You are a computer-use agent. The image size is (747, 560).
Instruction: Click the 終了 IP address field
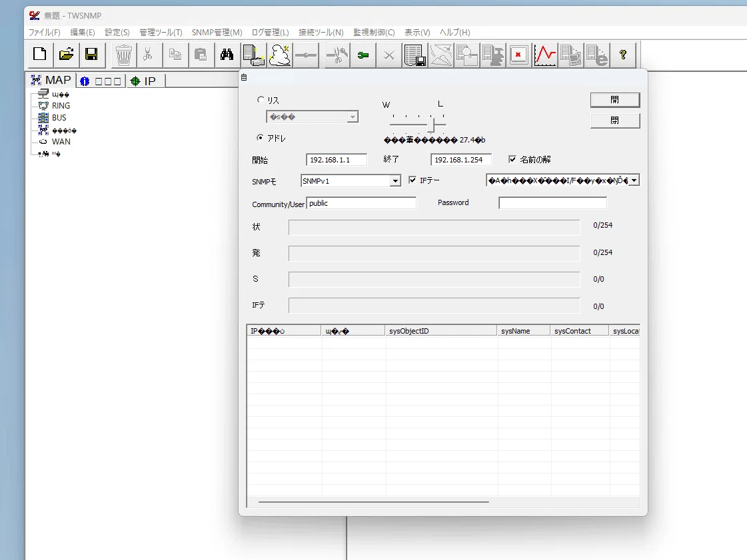460,160
